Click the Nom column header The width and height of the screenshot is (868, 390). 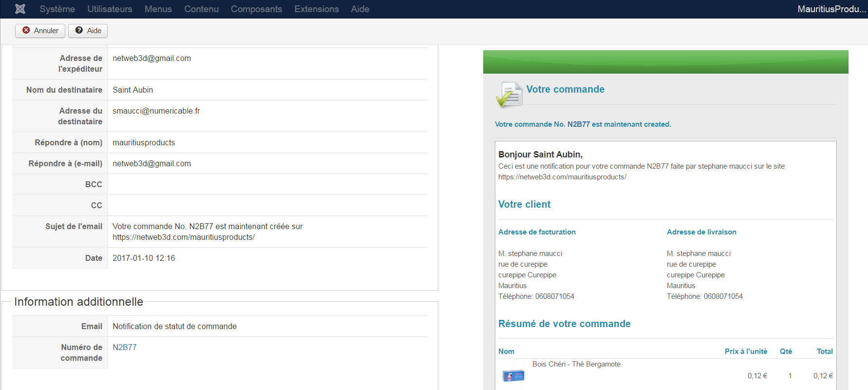pos(506,351)
